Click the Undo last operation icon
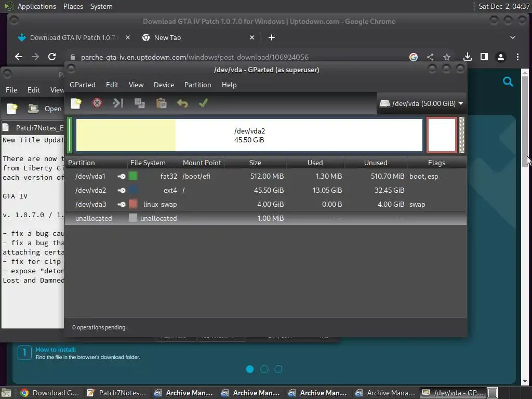Image resolution: width=532 pixels, height=399 pixels. [x=182, y=103]
